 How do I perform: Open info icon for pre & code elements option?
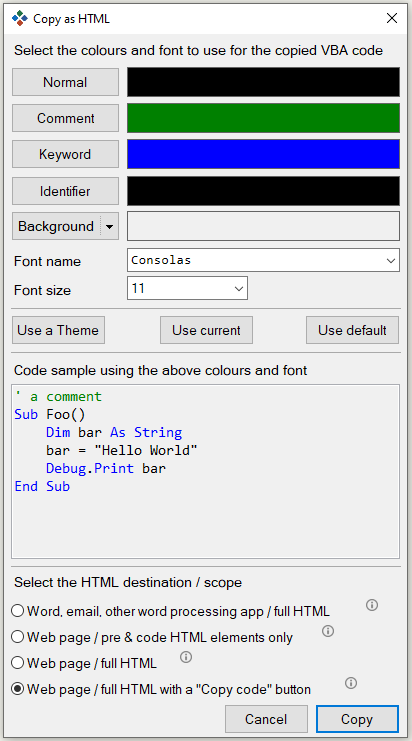(328, 631)
